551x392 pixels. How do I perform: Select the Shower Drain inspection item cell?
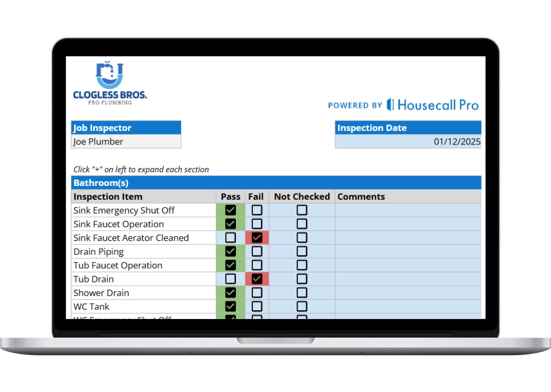click(x=143, y=293)
